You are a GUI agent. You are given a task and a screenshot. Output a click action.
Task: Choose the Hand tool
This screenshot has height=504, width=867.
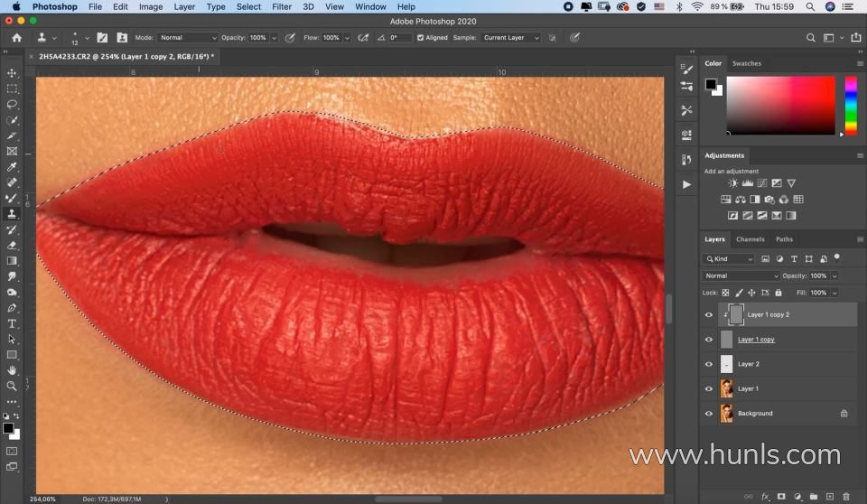pos(12,370)
